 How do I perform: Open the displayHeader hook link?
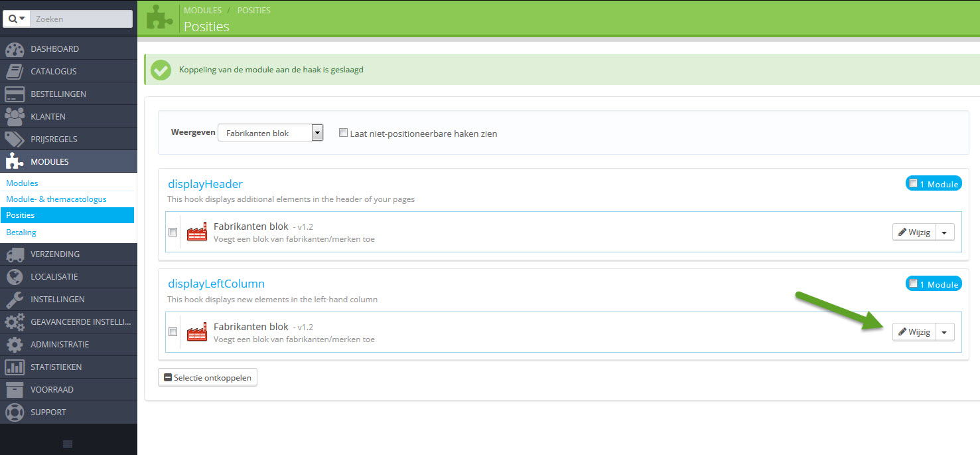205,184
